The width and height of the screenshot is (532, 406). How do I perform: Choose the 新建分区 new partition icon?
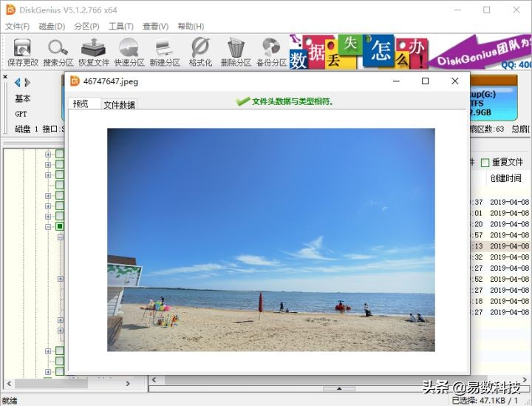click(x=165, y=53)
